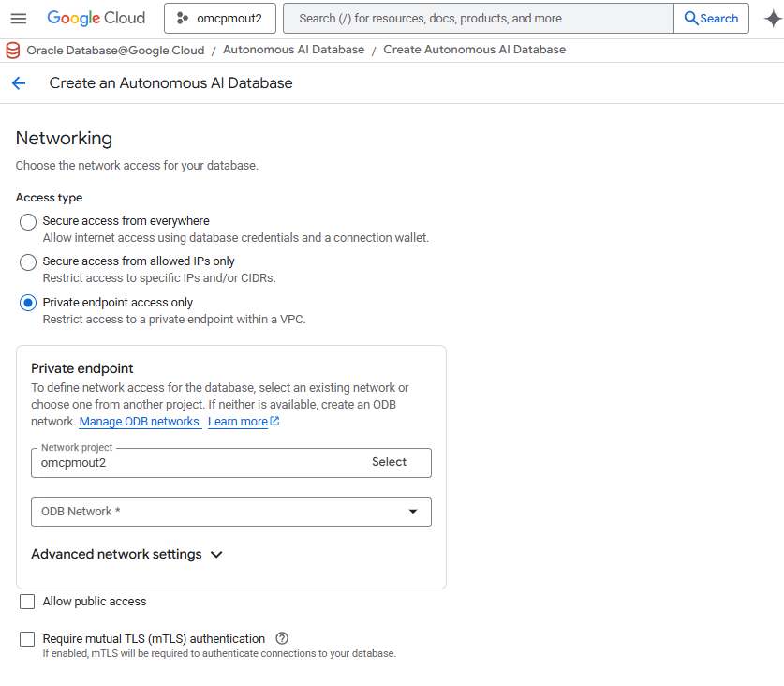Enable Require mutual TLS authentication
784x686 pixels.
point(27,638)
